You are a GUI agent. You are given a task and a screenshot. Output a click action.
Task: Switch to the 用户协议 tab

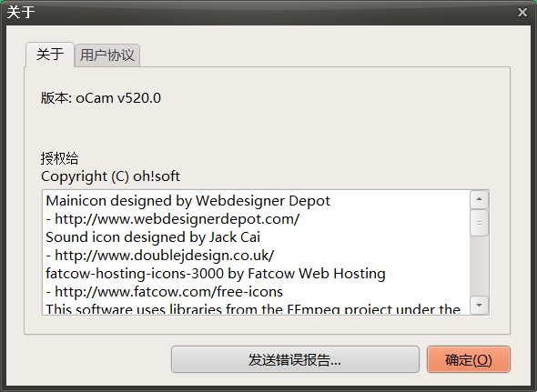pos(107,55)
